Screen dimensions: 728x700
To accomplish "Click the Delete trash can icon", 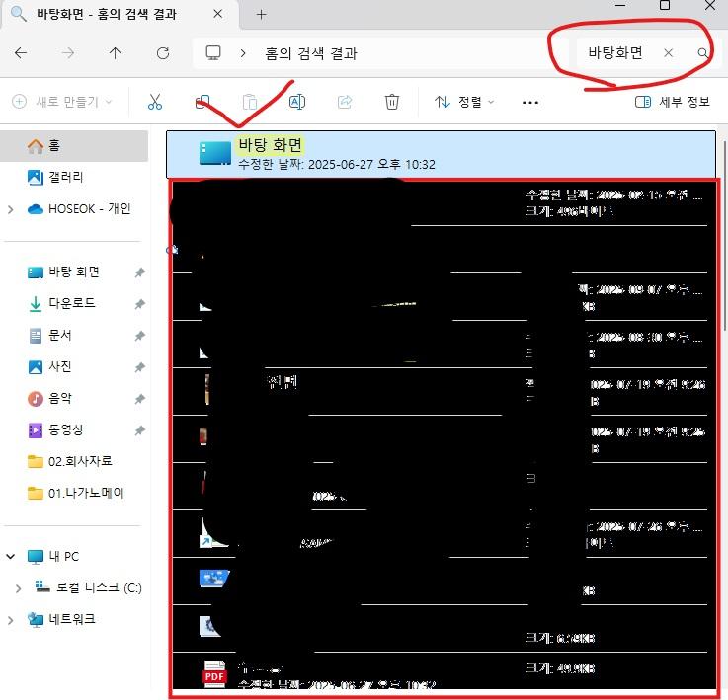I will click(392, 102).
